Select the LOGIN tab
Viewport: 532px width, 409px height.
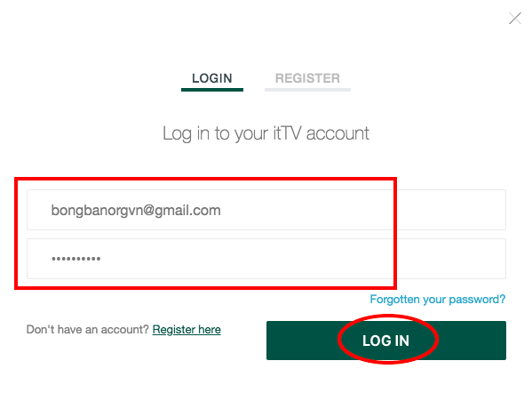click(212, 78)
